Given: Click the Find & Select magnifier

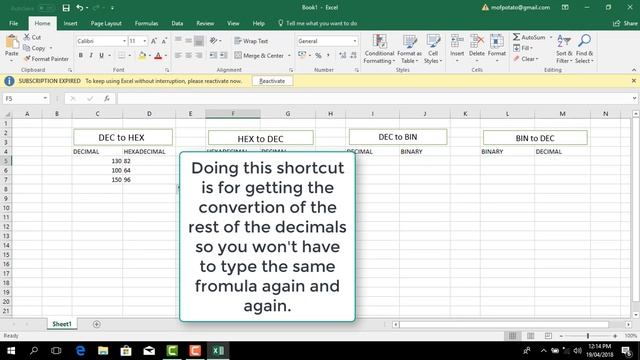Looking at the screenshot, I should (584, 41).
